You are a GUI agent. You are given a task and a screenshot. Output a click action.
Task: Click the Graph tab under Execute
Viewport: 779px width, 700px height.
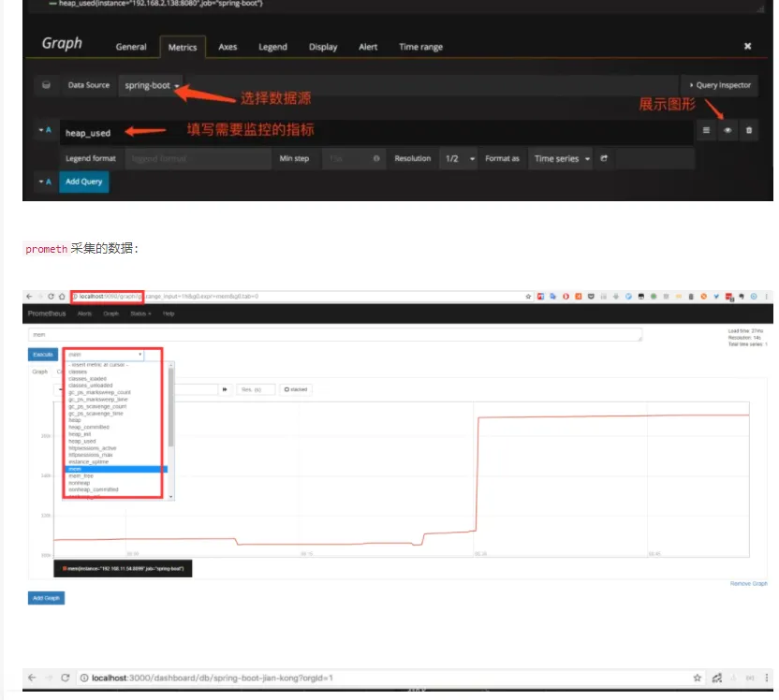(x=39, y=372)
